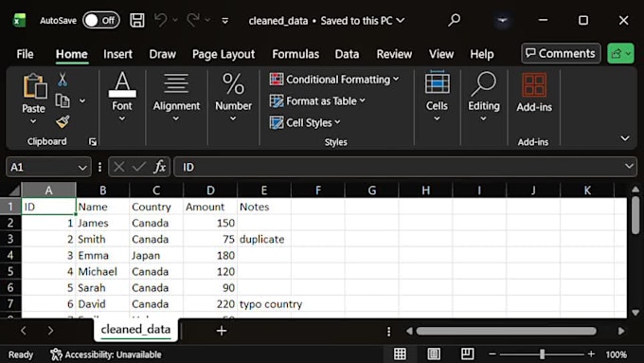Click previous sheet navigation arrow
Image resolution: width=644 pixels, height=363 pixels.
click(x=24, y=331)
